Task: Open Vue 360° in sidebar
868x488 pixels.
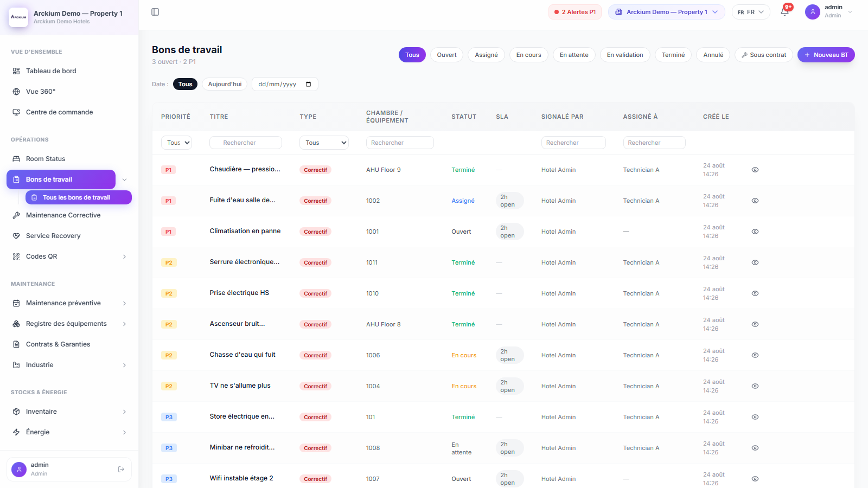Action: coord(69,92)
